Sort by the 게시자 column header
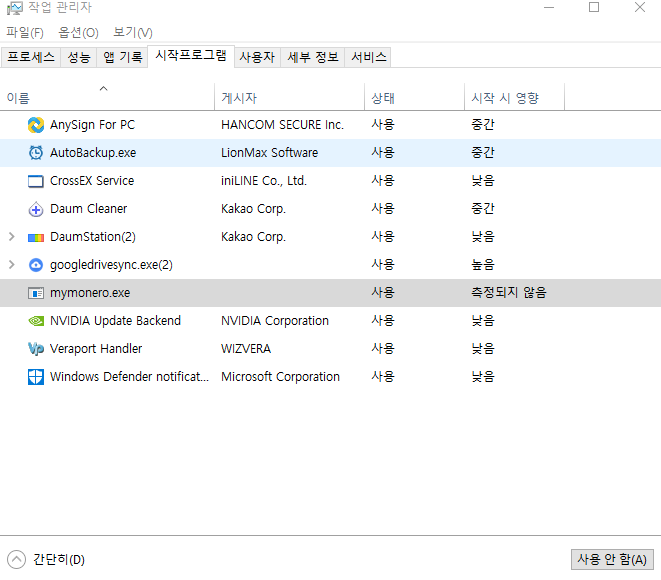The image size is (661, 580). click(289, 97)
